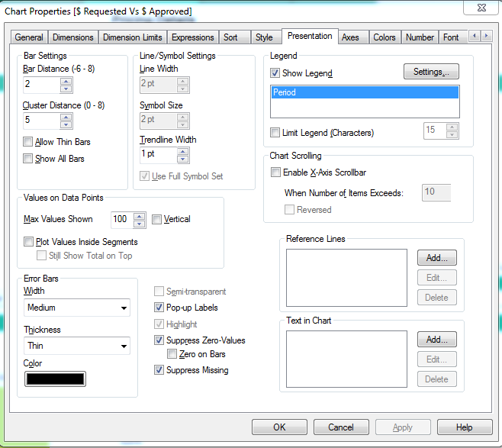The width and height of the screenshot is (502, 448).
Task: Pick the Error Bars color swatch
Action: [x=56, y=379]
